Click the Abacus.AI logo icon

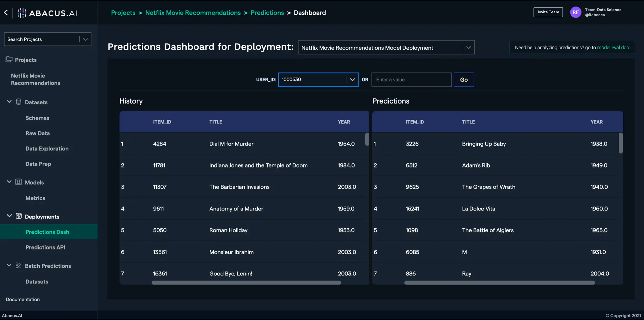[x=22, y=13]
